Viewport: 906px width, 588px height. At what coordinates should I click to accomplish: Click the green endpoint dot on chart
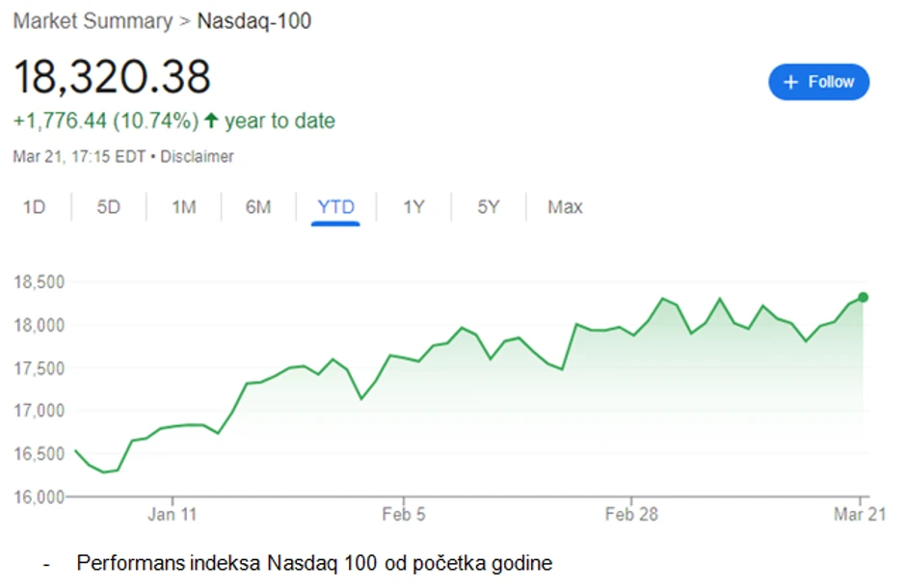point(864,297)
